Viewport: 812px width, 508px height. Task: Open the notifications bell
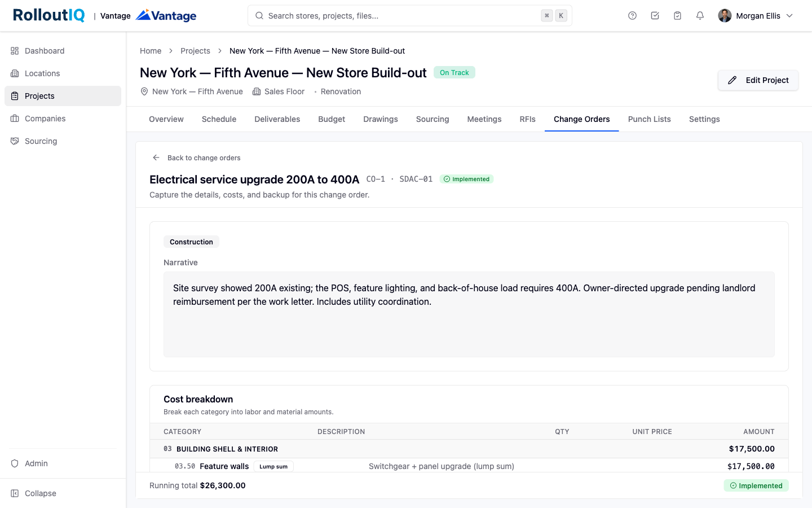pyautogui.click(x=700, y=16)
